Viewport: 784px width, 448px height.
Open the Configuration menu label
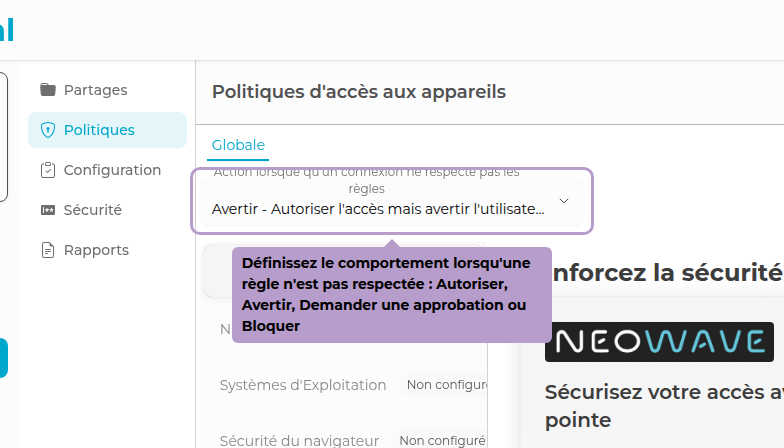coord(112,170)
